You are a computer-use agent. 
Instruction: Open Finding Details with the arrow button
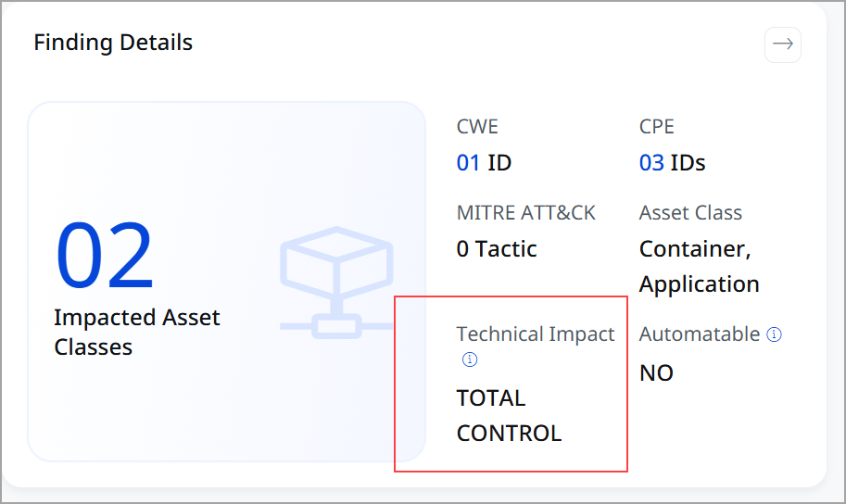tap(782, 44)
